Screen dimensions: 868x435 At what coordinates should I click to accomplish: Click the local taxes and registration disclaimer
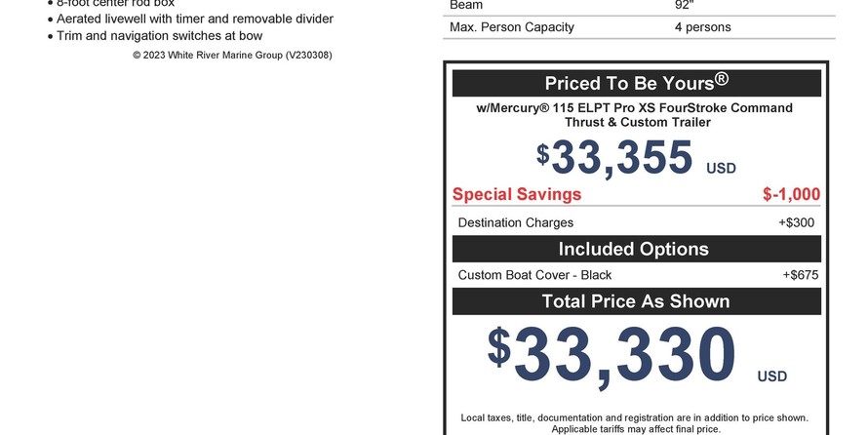pos(634,417)
